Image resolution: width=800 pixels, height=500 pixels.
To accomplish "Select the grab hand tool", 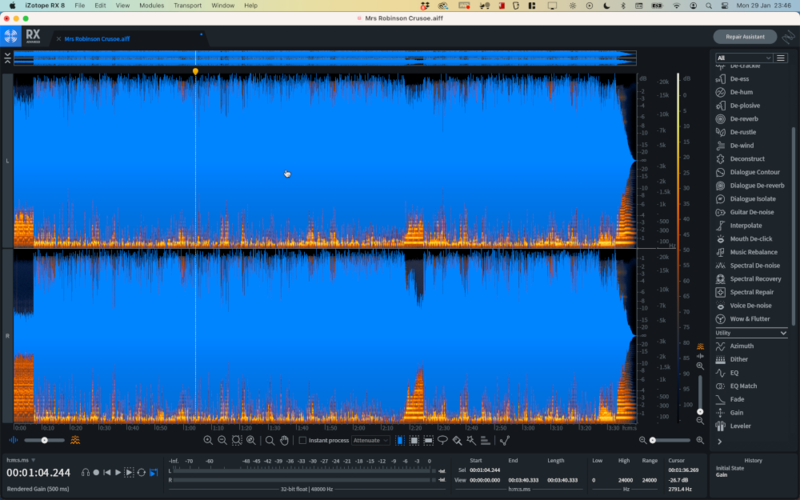I will tap(284, 440).
